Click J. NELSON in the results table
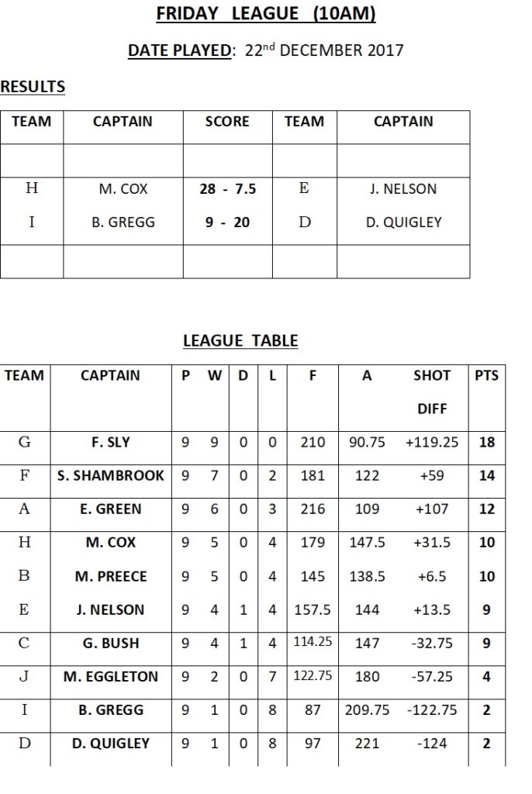532x794 pixels. point(403,189)
